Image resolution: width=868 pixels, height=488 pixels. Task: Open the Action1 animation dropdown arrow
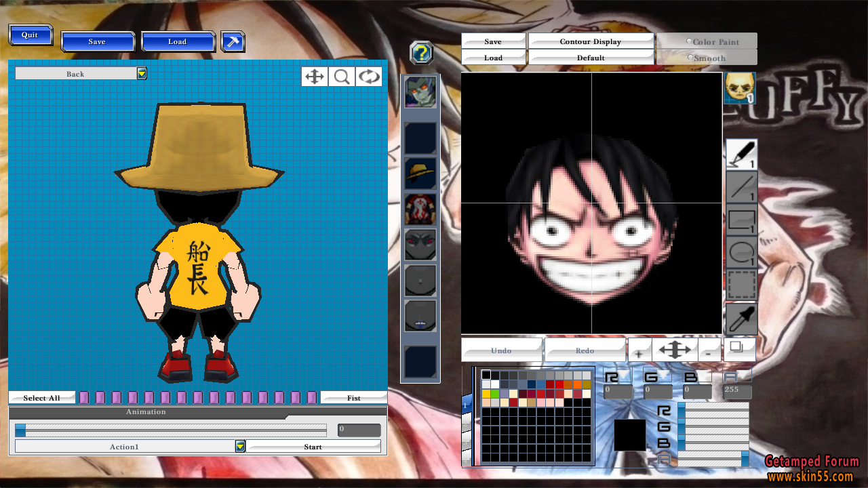pyautogui.click(x=240, y=446)
